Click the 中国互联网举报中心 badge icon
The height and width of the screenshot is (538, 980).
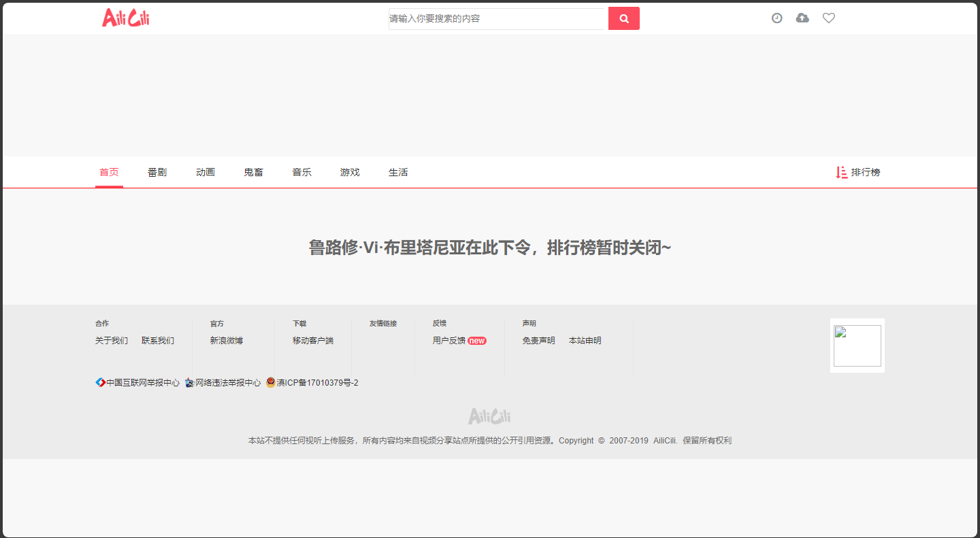pos(100,383)
